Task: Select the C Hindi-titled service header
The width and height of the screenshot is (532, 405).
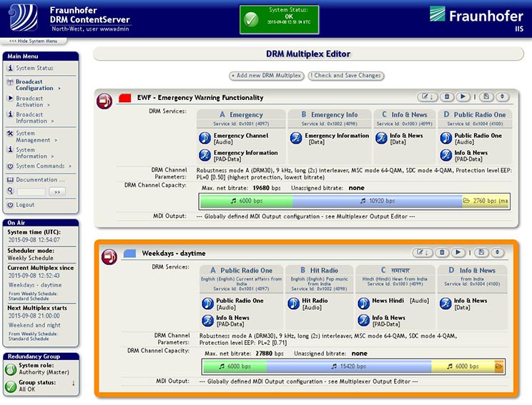Action: point(395,279)
